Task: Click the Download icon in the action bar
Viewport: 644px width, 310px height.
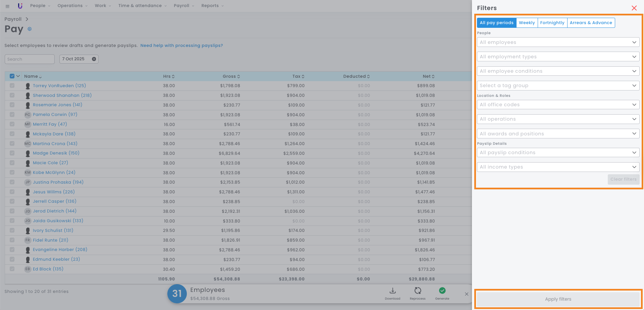Action: [392, 291]
